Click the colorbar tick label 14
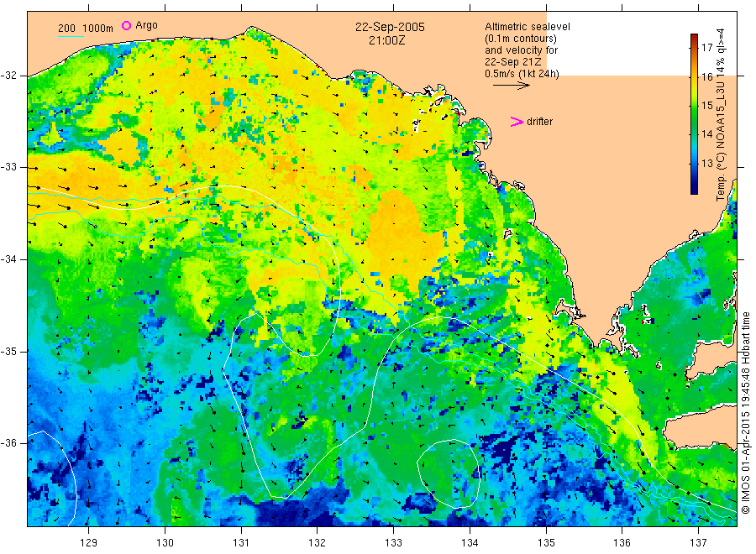 706,134
